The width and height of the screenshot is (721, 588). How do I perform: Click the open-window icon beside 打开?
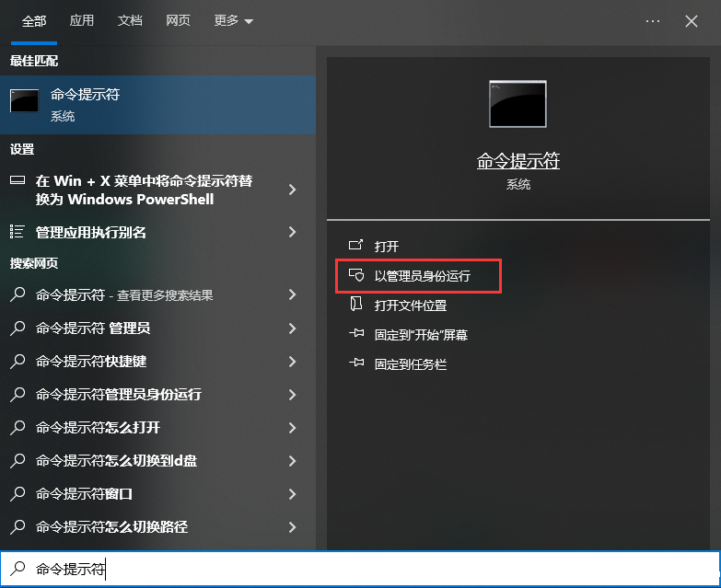click(355, 245)
